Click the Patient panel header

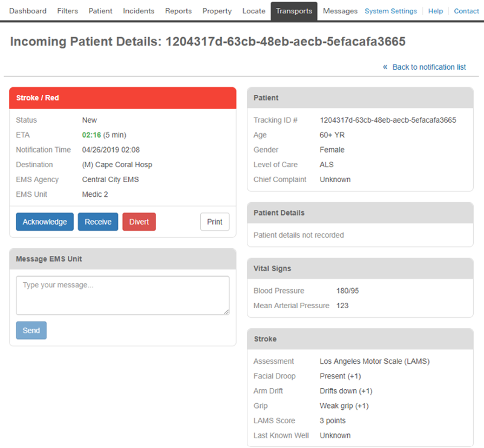[x=360, y=97]
